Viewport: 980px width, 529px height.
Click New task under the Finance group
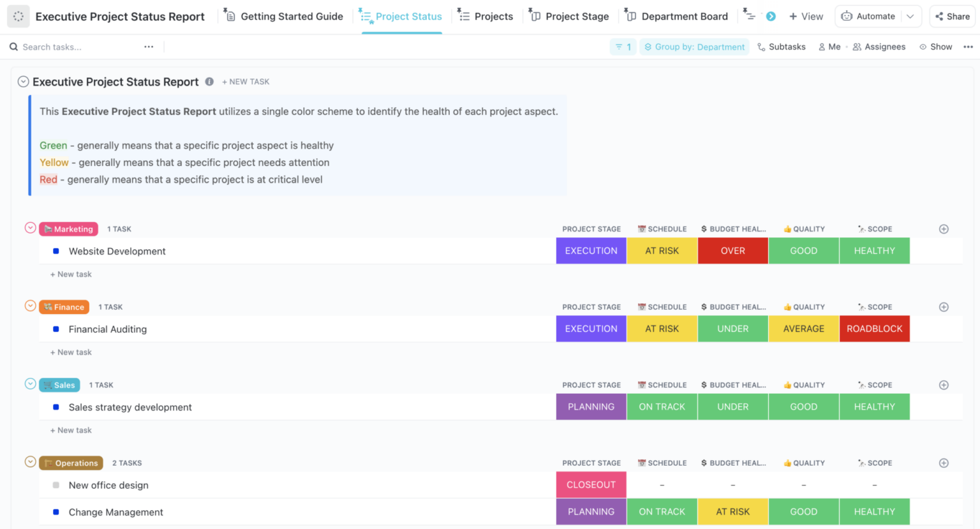tap(70, 352)
